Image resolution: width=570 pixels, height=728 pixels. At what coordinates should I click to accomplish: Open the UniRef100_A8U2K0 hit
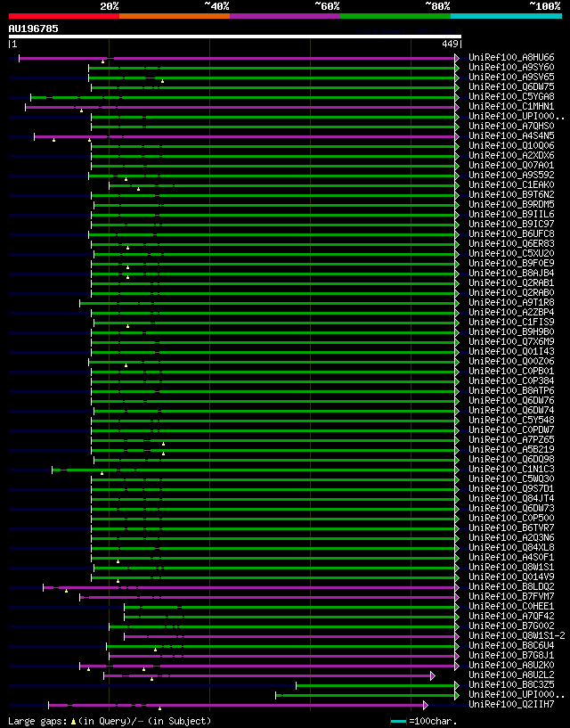tap(511, 665)
